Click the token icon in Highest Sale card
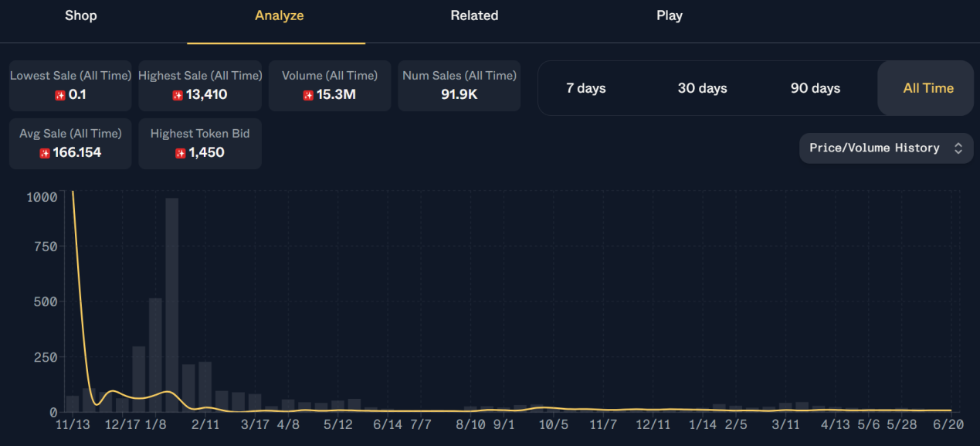 pos(178,95)
